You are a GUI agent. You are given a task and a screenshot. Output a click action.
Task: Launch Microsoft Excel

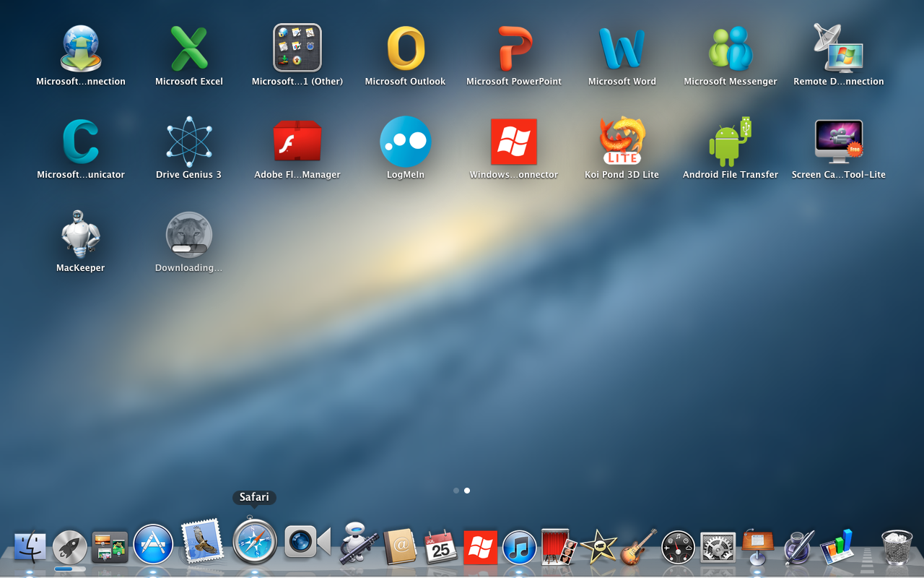tap(189, 48)
